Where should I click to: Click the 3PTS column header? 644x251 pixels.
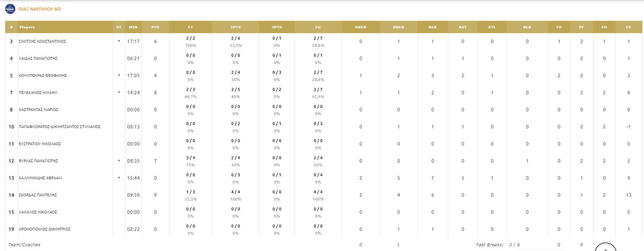[x=277, y=27]
